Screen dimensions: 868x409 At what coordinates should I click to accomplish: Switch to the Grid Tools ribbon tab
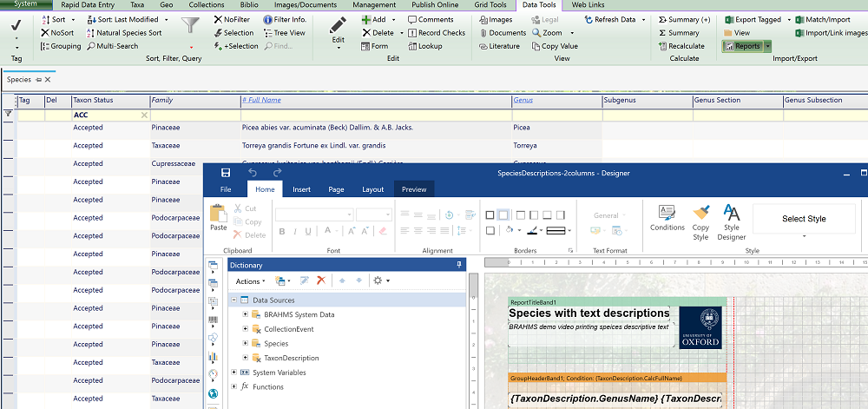coord(490,5)
